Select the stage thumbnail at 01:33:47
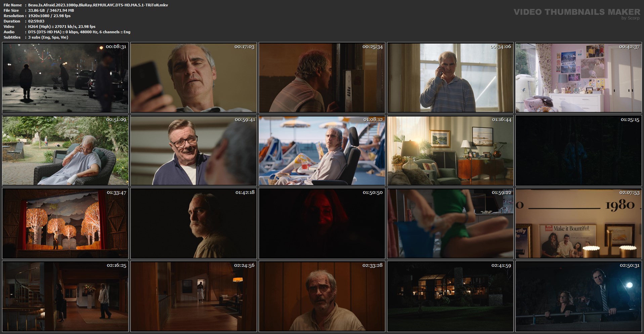Image resolution: width=644 pixels, height=334 pixels. pyautogui.click(x=65, y=223)
